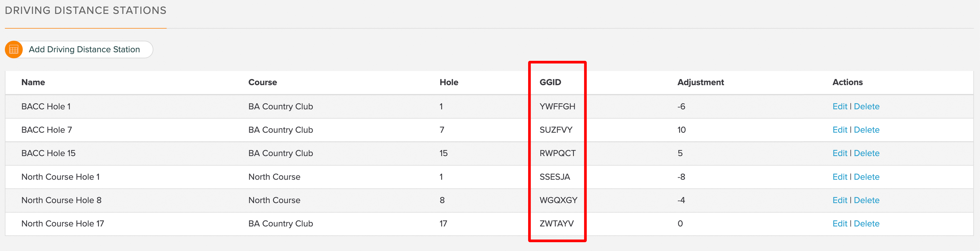Click adjustment value -4
Screen dimensions: 980x251
coord(681,200)
